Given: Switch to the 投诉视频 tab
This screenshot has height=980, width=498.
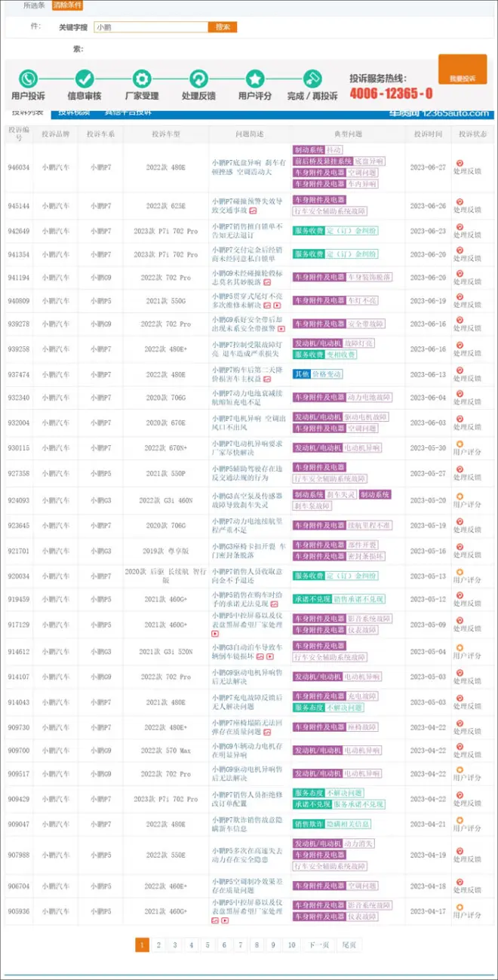Looking at the screenshot, I should pos(75,113).
